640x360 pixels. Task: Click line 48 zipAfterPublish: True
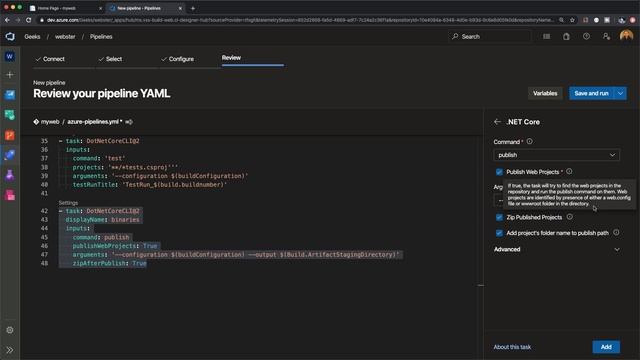pos(109,263)
